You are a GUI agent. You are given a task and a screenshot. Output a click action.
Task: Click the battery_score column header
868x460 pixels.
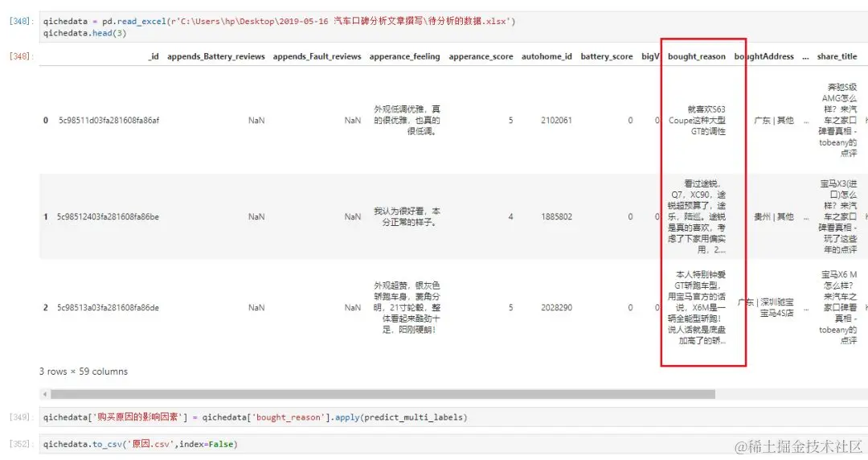click(x=606, y=56)
